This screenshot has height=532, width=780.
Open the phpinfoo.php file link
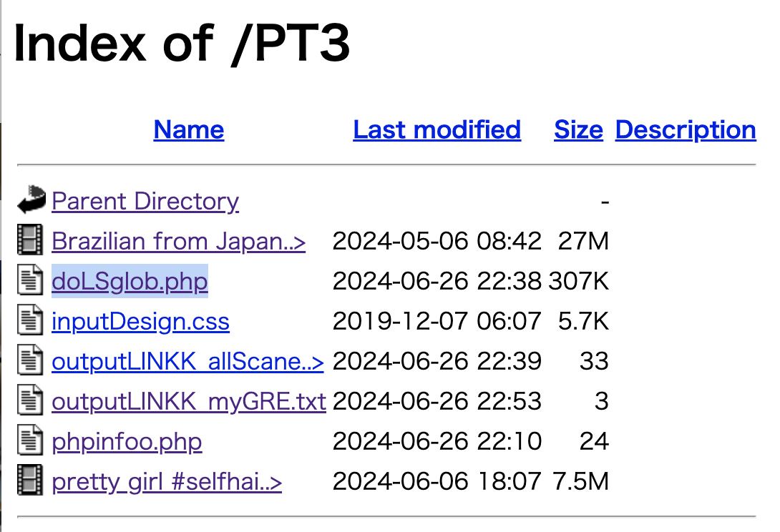(x=127, y=442)
